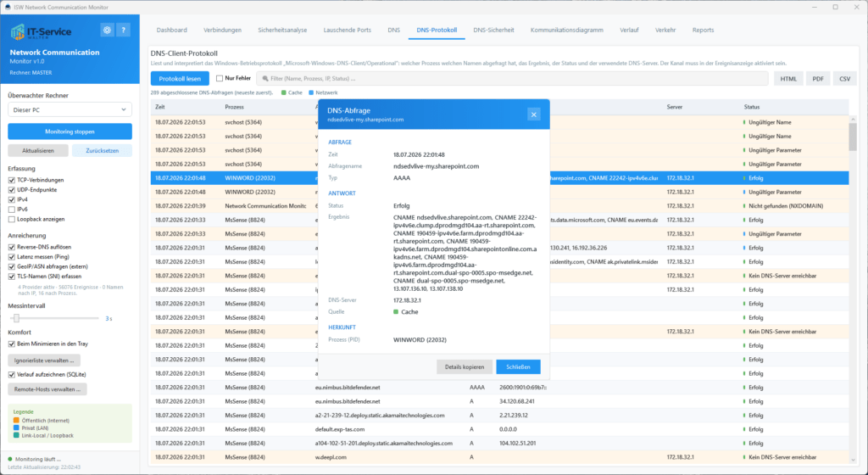Disable the IPv4 checkbox

click(12, 199)
